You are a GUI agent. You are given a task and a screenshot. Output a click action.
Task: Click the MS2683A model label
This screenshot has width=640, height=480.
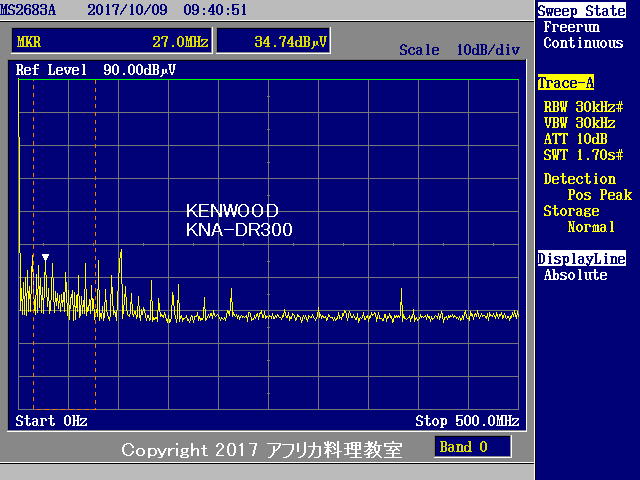[x=28, y=9]
